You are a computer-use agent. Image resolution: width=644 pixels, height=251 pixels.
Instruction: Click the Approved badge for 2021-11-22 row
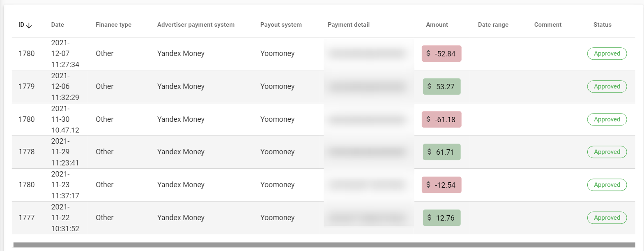[x=607, y=218]
